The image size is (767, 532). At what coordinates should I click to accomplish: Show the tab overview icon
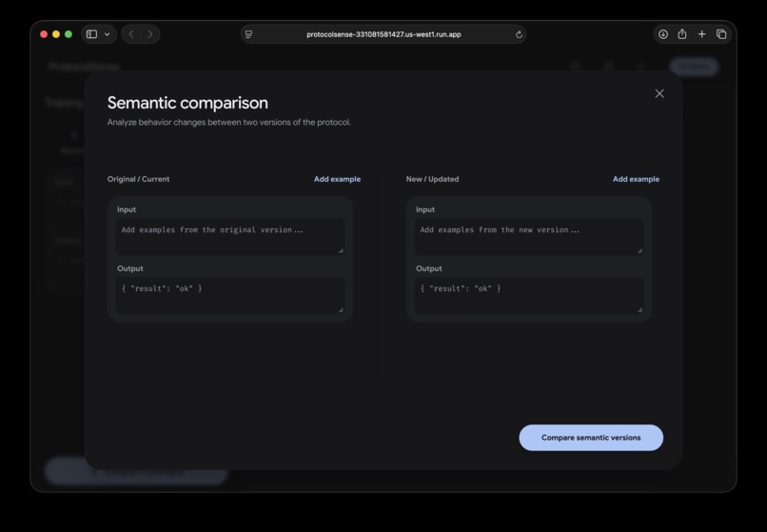coord(721,34)
